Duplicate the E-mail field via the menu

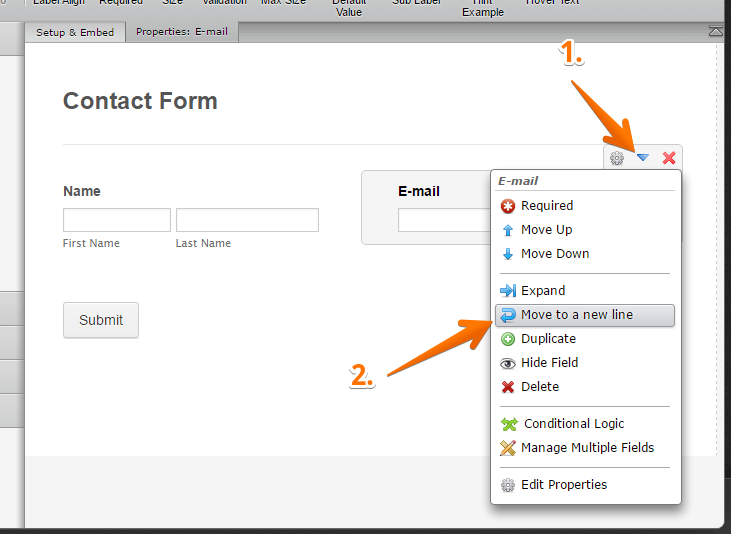click(x=548, y=339)
